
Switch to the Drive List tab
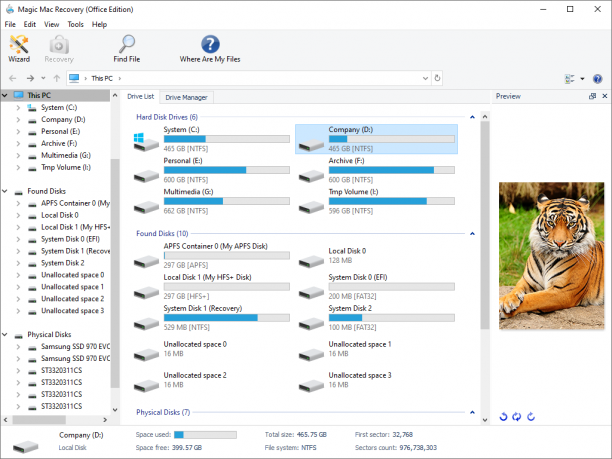click(141, 96)
